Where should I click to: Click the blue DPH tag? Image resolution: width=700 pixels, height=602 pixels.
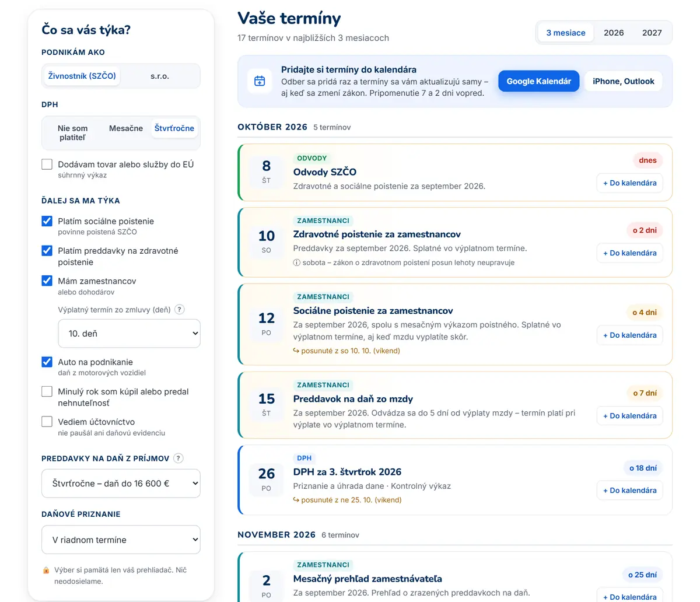[x=304, y=458]
